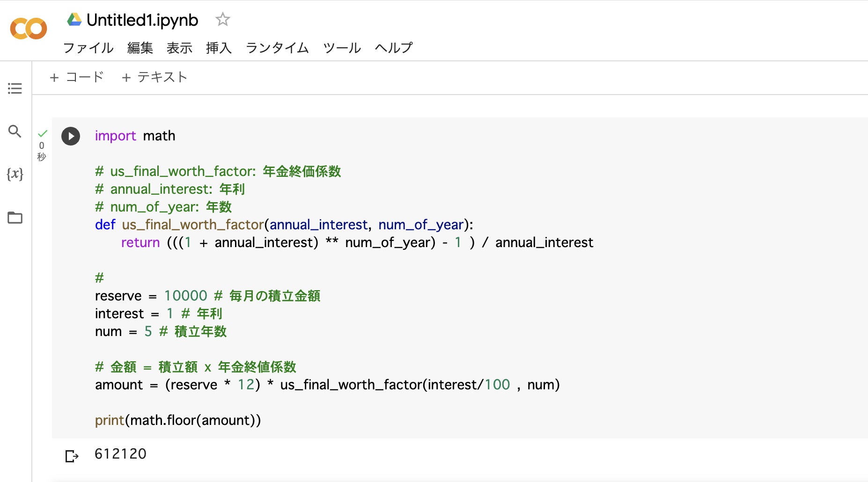The width and height of the screenshot is (868, 482).
Task: Open the variables panel {x}
Action: tap(15, 174)
